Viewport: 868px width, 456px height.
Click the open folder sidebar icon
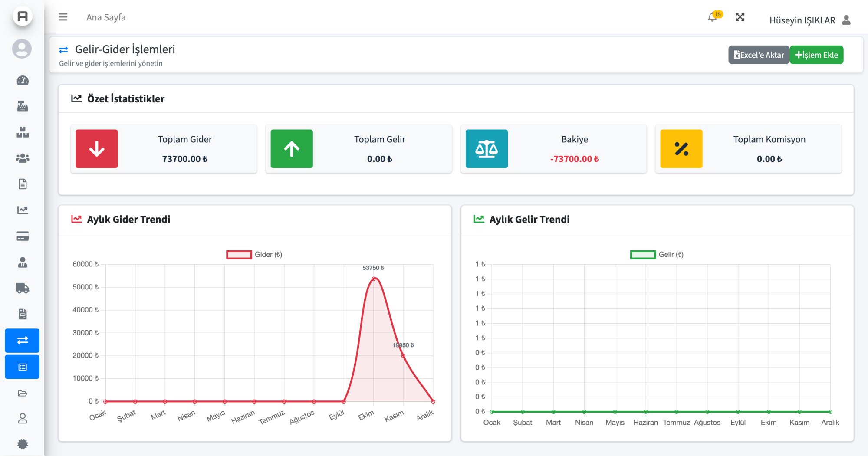click(x=23, y=393)
